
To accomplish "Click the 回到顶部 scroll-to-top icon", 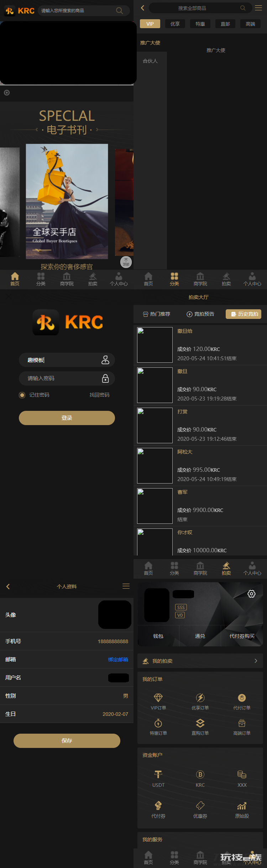I will [126, 262].
